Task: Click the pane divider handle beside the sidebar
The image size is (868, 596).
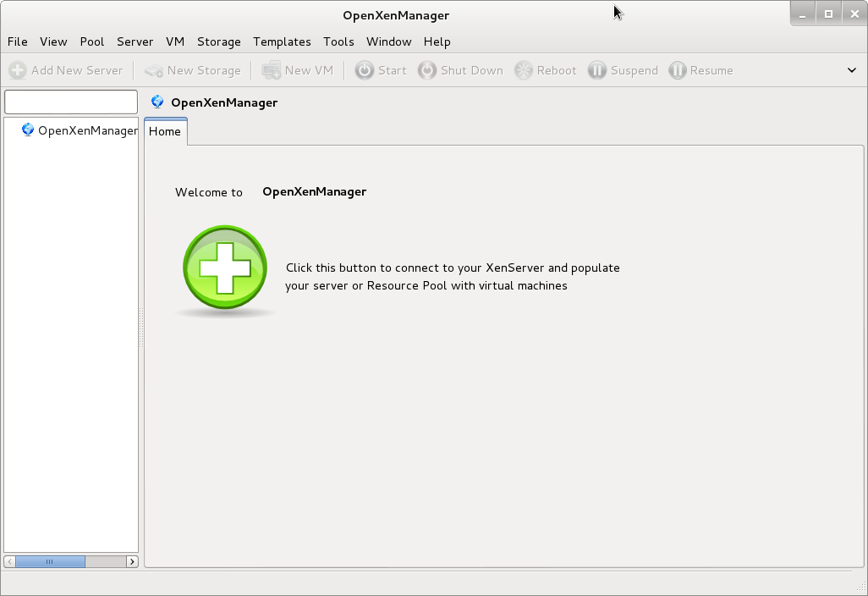Action: click(x=141, y=327)
